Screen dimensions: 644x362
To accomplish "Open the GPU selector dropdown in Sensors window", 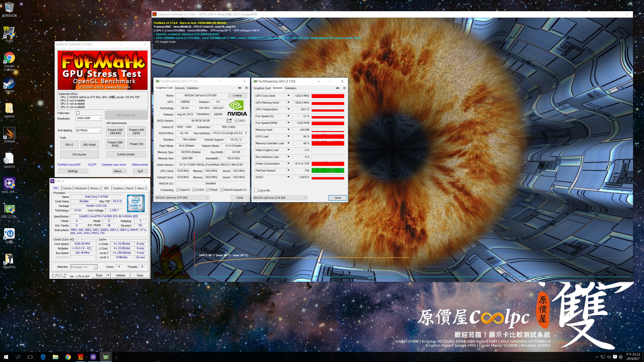I will (x=280, y=198).
